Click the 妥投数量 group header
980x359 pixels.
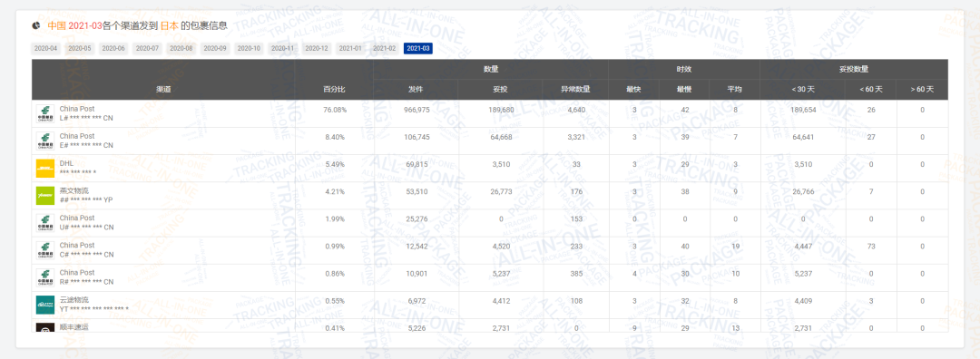click(854, 69)
